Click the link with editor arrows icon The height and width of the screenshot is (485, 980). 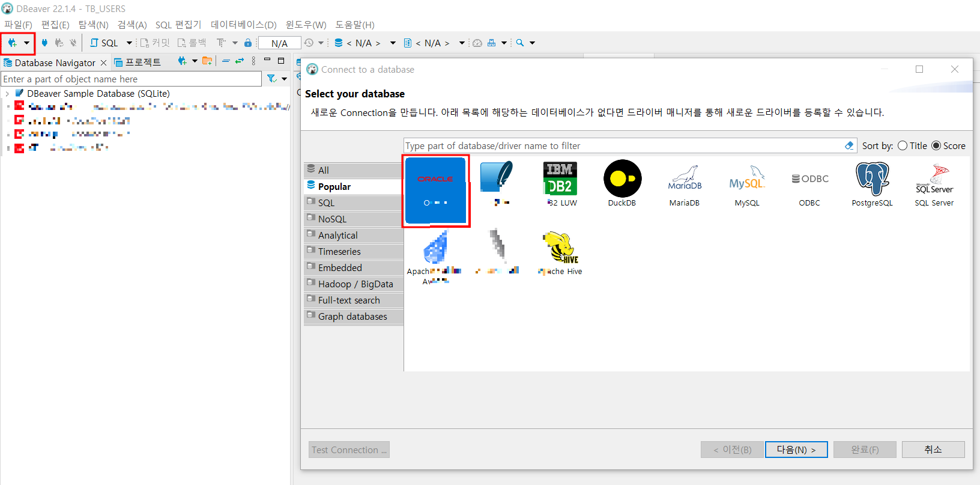(x=240, y=61)
